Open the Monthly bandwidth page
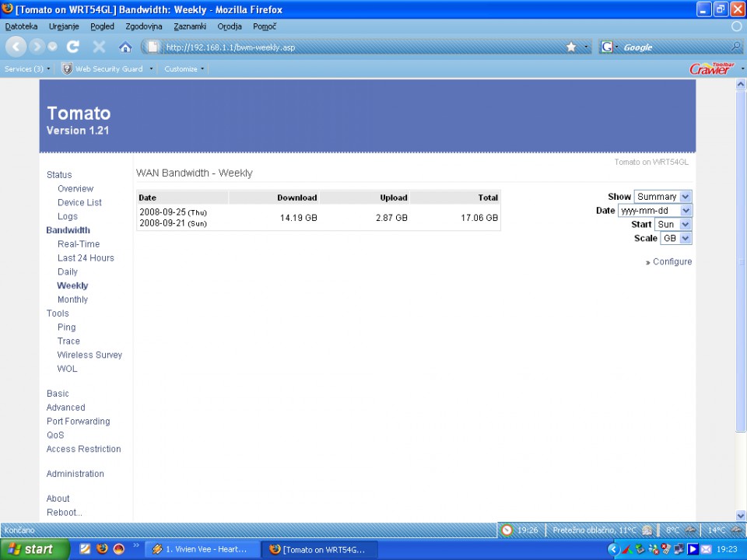Image resolution: width=747 pixels, height=560 pixels. 72,299
